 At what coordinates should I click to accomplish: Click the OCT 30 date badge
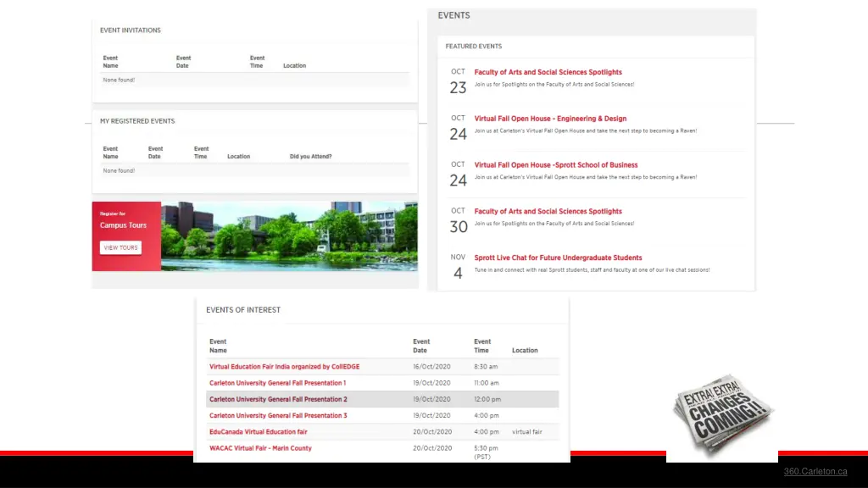(459, 220)
